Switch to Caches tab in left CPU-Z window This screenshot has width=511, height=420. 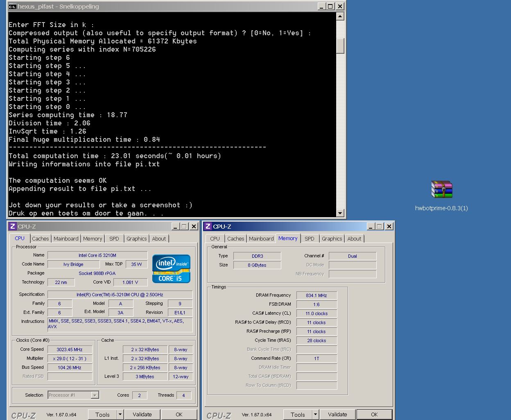pos(40,238)
